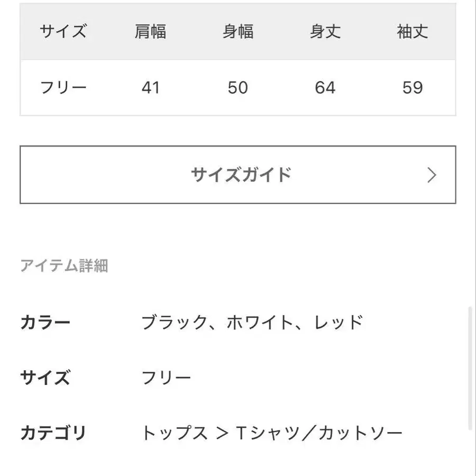The width and height of the screenshot is (476, 476).
Task: Click the chevron arrow on サイズガイド
Action: click(432, 175)
